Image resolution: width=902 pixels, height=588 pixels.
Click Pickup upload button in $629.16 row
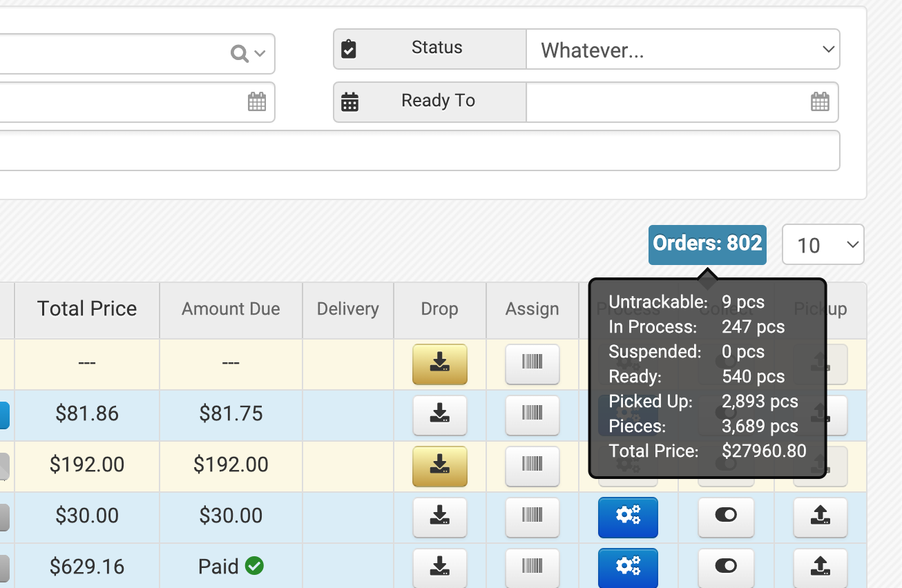pos(820,568)
